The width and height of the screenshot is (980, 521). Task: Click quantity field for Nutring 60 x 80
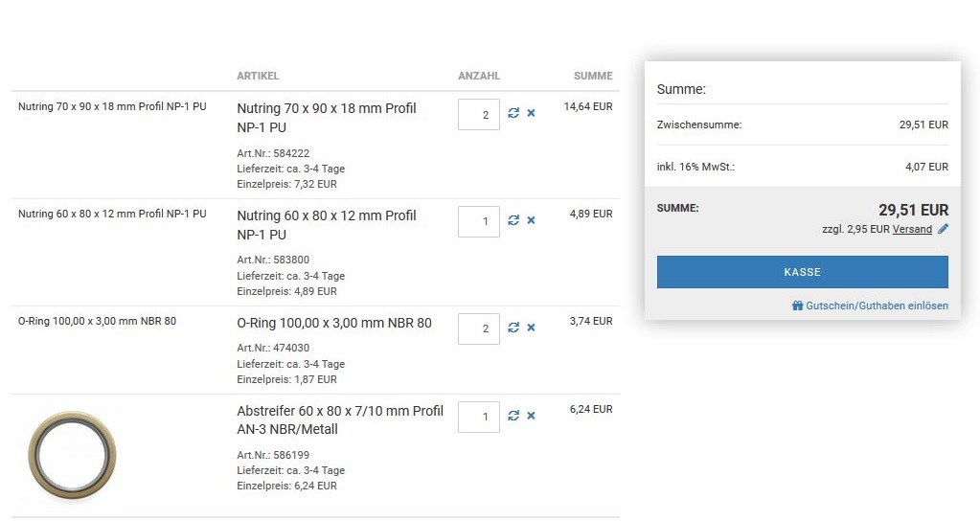click(479, 222)
